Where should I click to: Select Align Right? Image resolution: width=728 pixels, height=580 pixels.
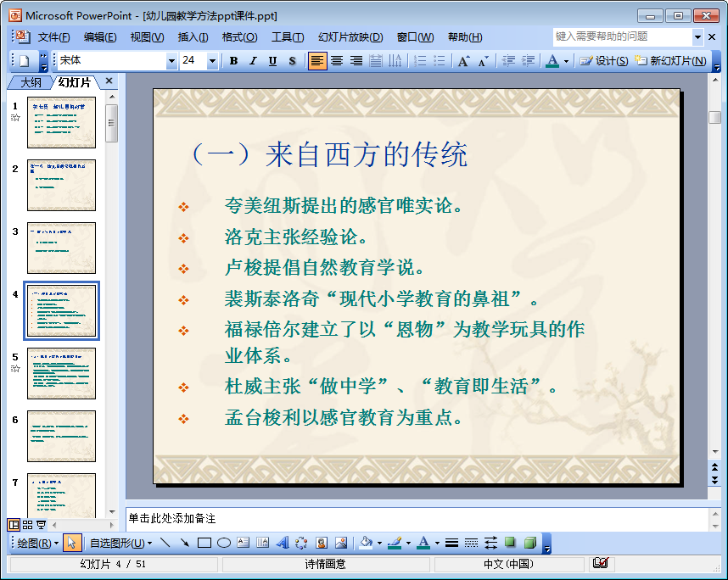356,61
